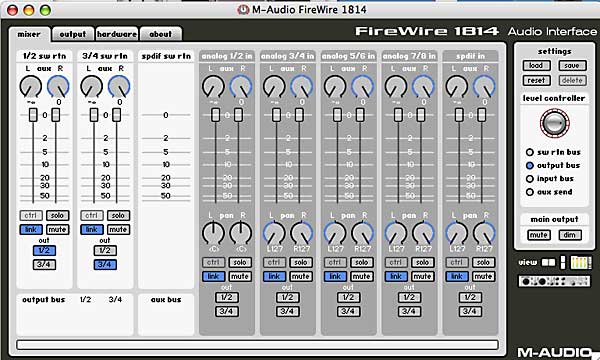Image resolution: width=600 pixels, height=360 pixels.
Task: Click the right fader of analog 7/8 in
Action: 421,115
